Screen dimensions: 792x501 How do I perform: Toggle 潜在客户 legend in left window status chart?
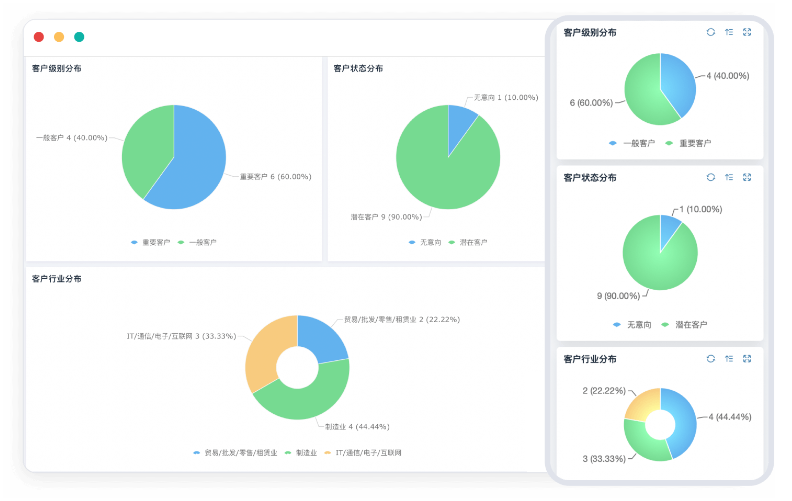point(468,242)
